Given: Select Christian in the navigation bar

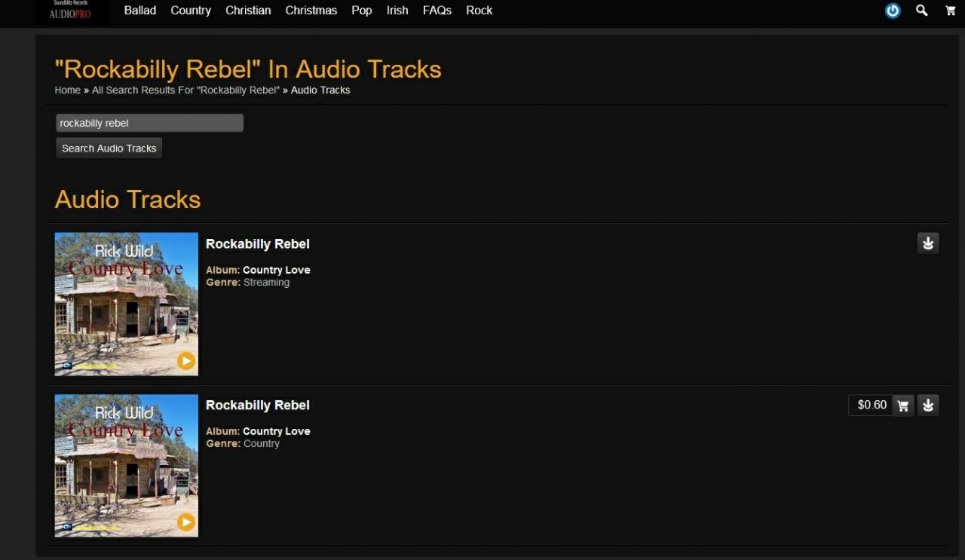Looking at the screenshot, I should 248,11.
